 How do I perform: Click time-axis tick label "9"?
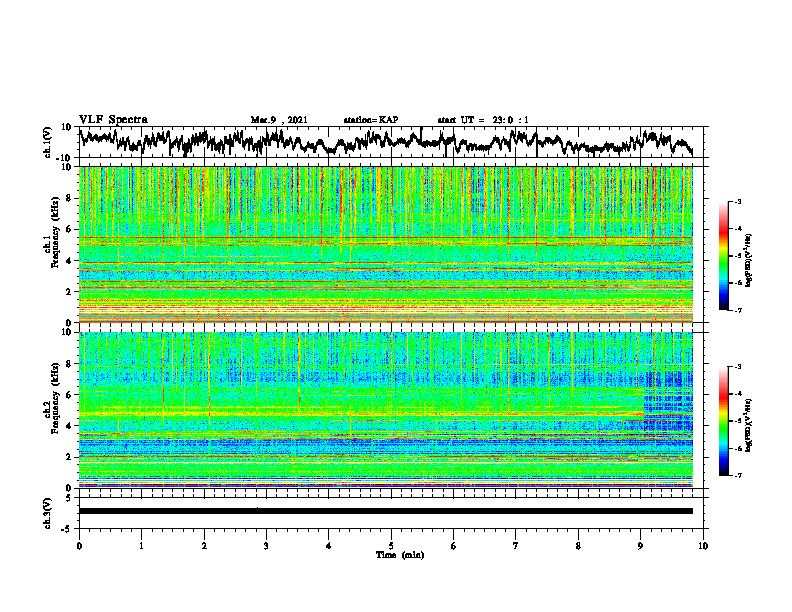pyautogui.click(x=640, y=546)
